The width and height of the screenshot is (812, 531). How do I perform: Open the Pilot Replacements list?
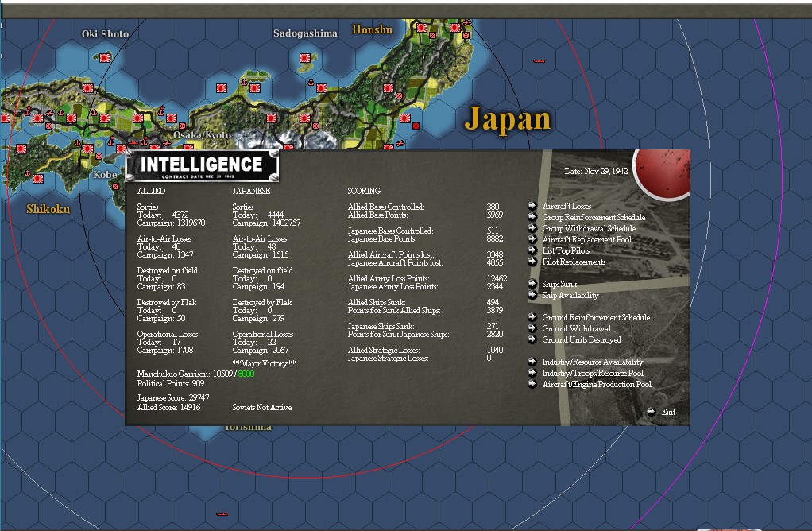coord(574,262)
